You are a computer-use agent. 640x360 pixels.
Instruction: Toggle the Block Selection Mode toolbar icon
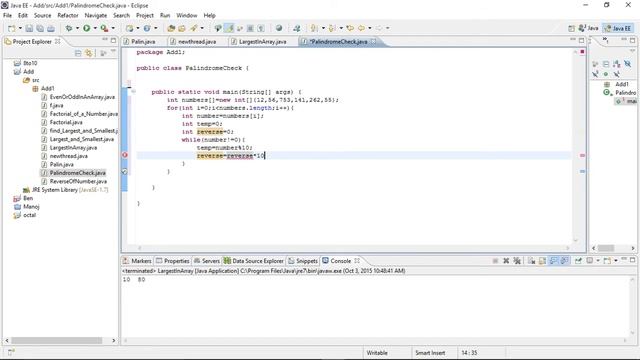click(x=250, y=28)
